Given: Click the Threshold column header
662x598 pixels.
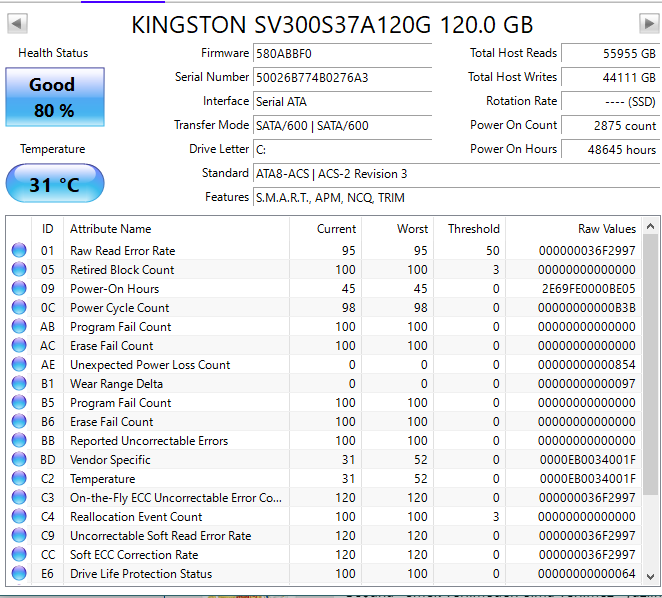Looking at the screenshot, I should (469, 229).
